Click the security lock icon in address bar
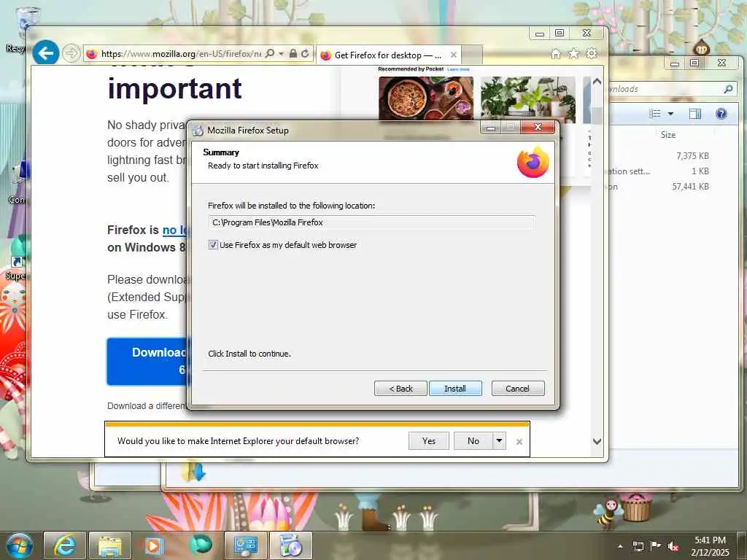 coord(293,53)
